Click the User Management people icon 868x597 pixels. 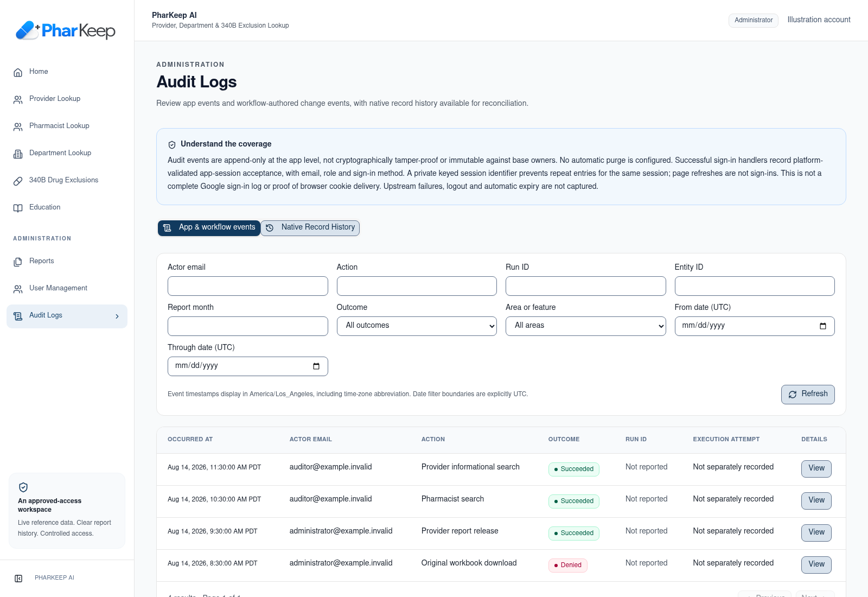(x=18, y=289)
